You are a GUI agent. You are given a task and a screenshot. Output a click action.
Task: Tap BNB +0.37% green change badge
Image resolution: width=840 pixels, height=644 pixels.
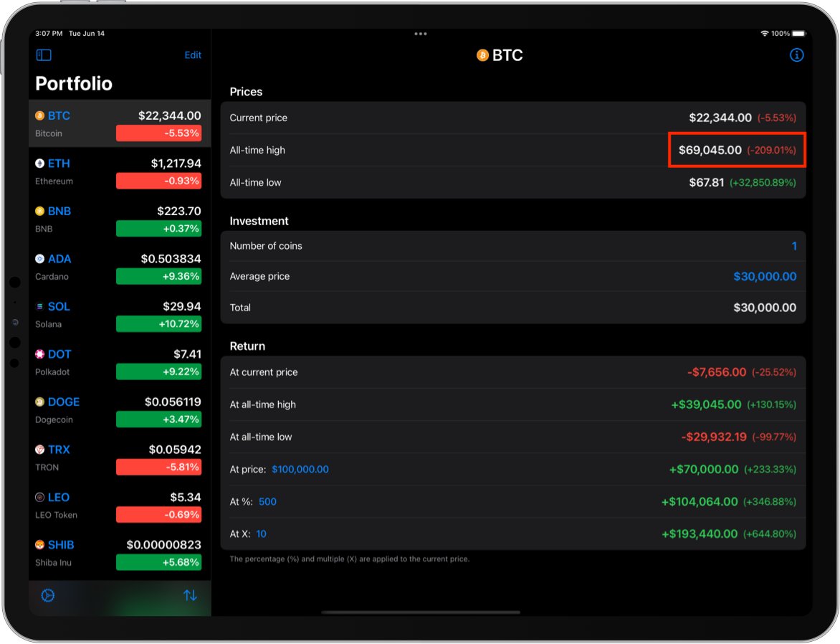tap(158, 229)
